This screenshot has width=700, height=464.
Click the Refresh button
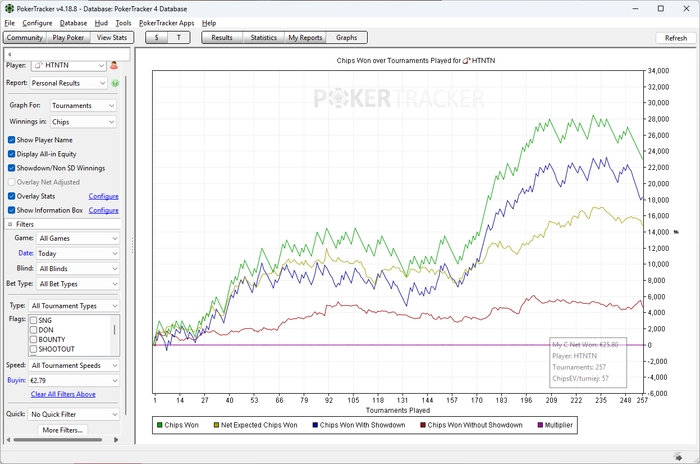[x=675, y=38]
